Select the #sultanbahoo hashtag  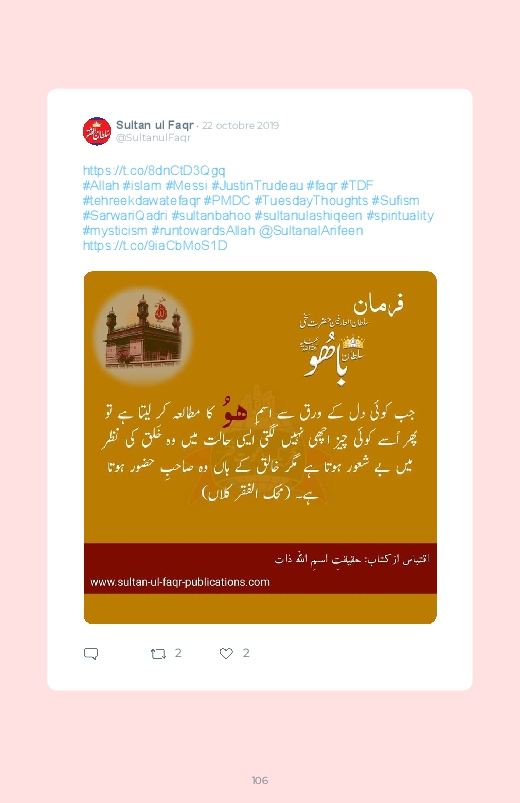211,216
